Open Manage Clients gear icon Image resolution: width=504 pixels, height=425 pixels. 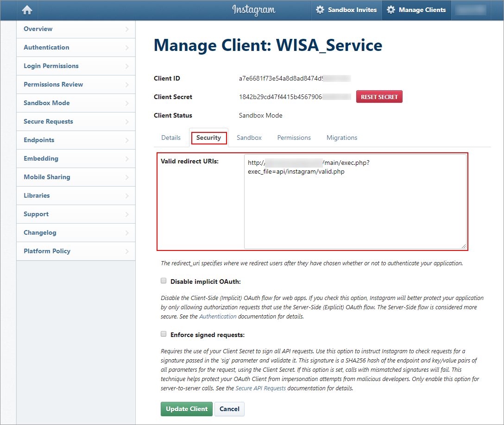point(391,10)
